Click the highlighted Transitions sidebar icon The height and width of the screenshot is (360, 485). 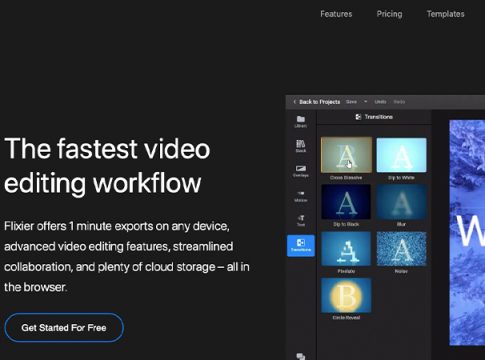pyautogui.click(x=301, y=246)
